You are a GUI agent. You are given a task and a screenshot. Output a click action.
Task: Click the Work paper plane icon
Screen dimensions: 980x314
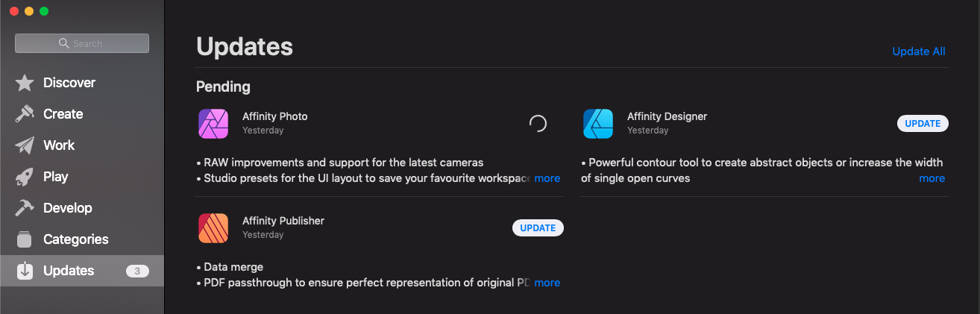coord(25,145)
